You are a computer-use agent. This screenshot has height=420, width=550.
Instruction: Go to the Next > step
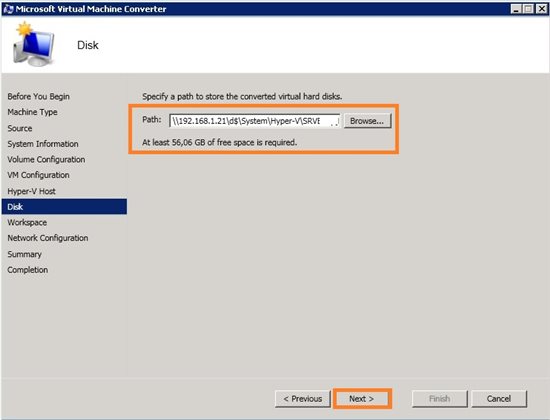[362, 399]
